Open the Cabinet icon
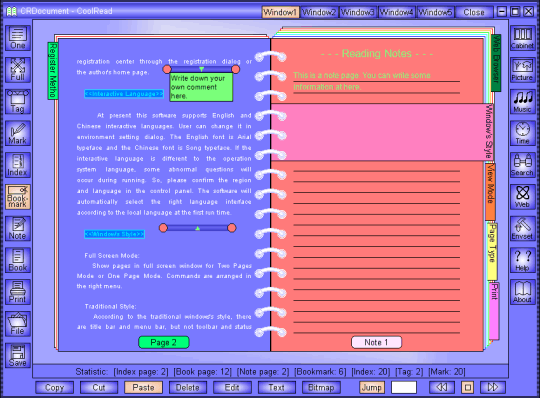Image resolution: width=540 pixels, height=398 pixels. tap(522, 38)
